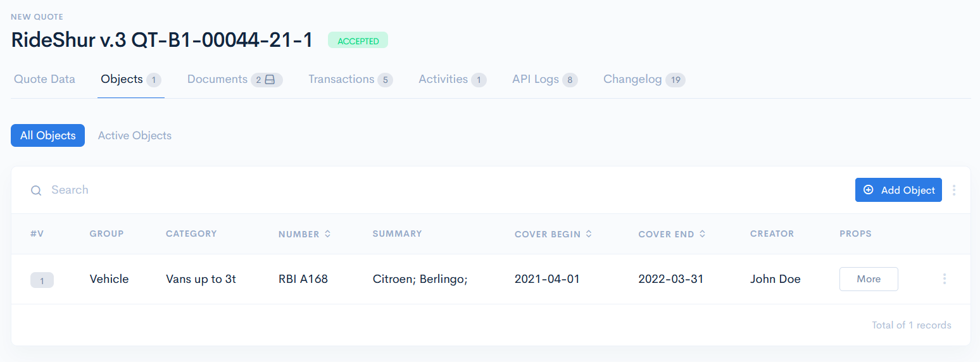
Task: Show All Objects filter
Action: coord(47,135)
